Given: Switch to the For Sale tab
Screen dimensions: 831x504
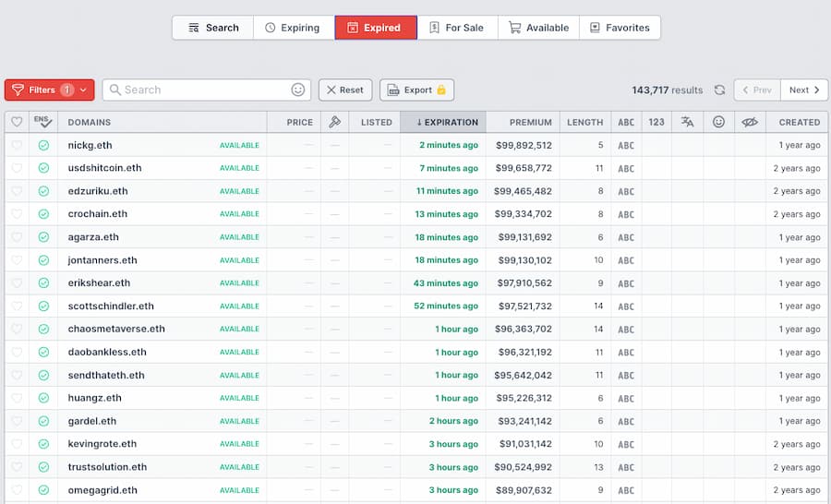Looking at the screenshot, I should point(456,28).
